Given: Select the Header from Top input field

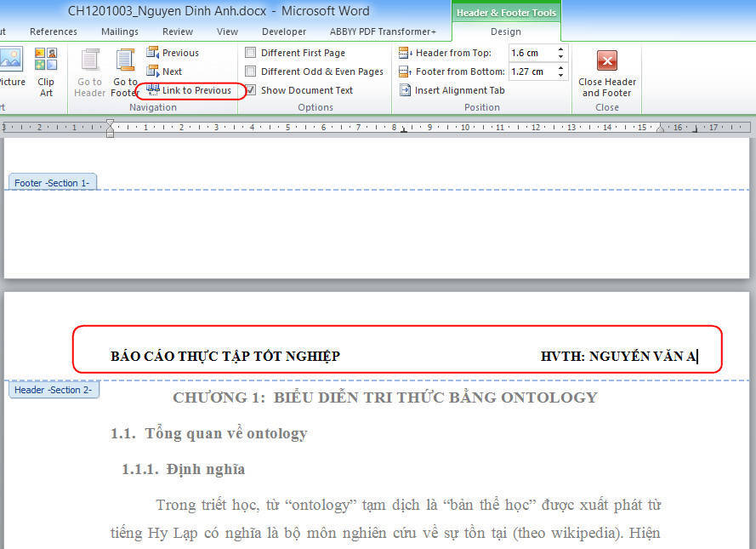Looking at the screenshot, I should 529,52.
